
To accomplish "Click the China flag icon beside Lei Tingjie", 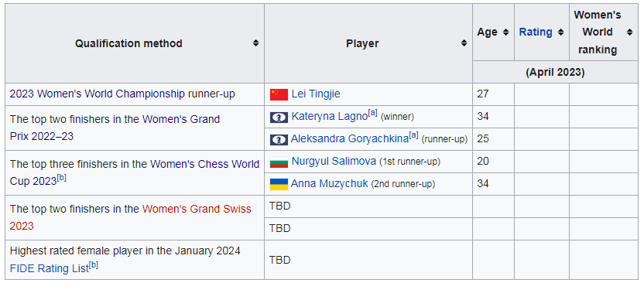I will pyautogui.click(x=279, y=94).
